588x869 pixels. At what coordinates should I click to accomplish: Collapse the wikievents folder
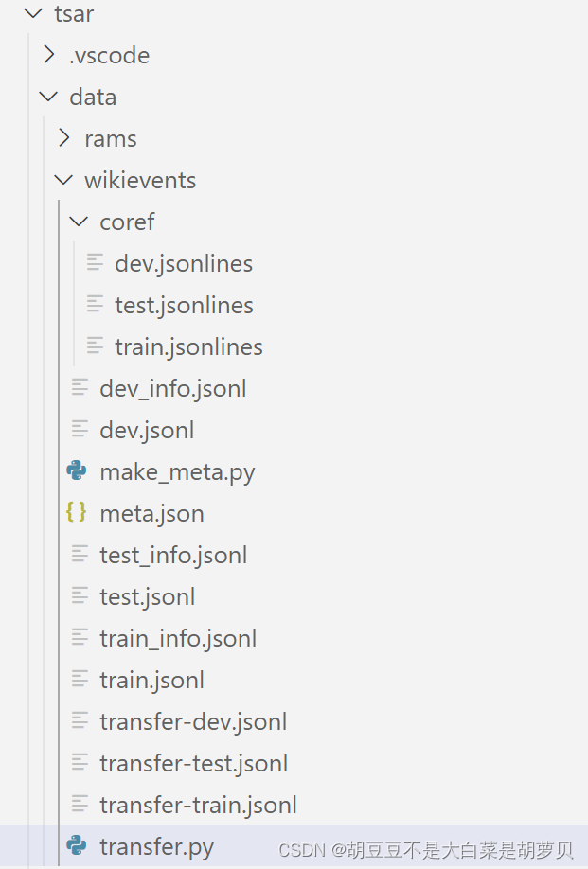pyautogui.click(x=63, y=180)
